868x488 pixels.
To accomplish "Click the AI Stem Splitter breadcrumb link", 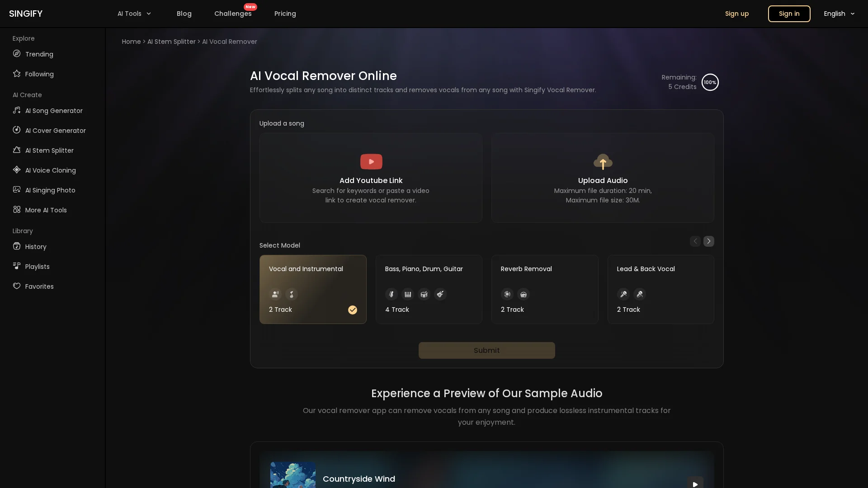I will (171, 42).
